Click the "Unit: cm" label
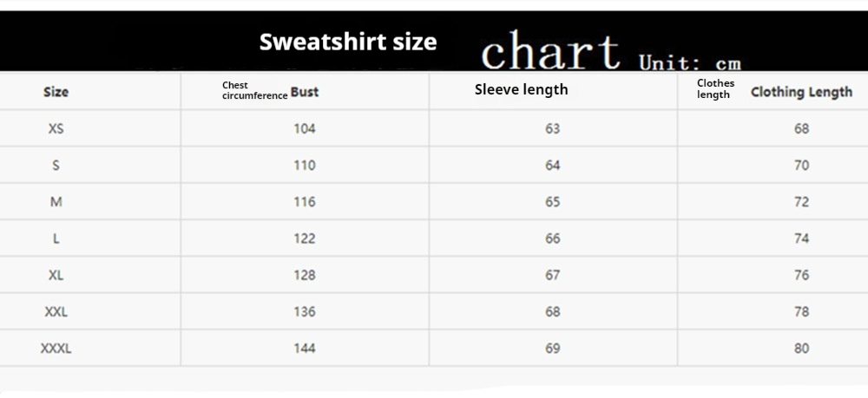This screenshot has height=398, width=868. (x=690, y=62)
